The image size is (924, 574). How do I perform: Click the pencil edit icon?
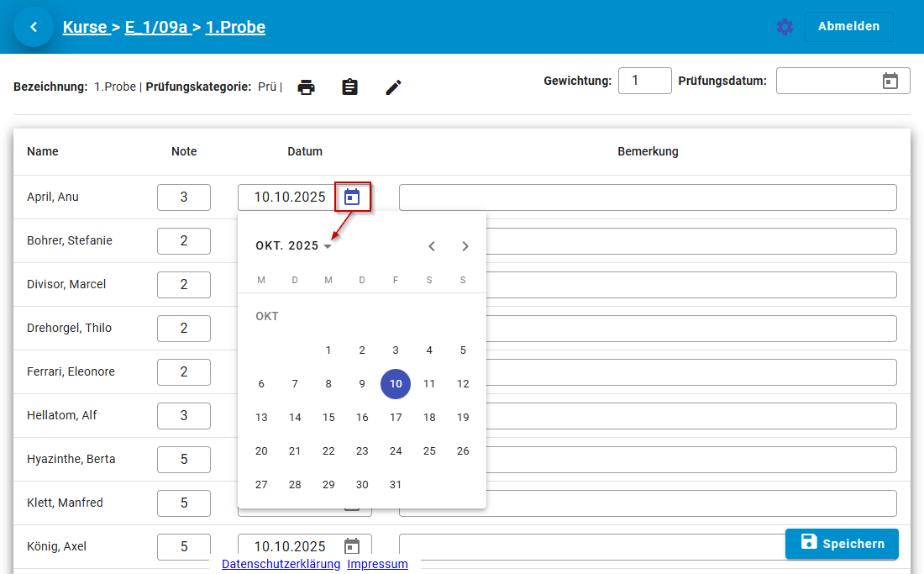tap(394, 87)
